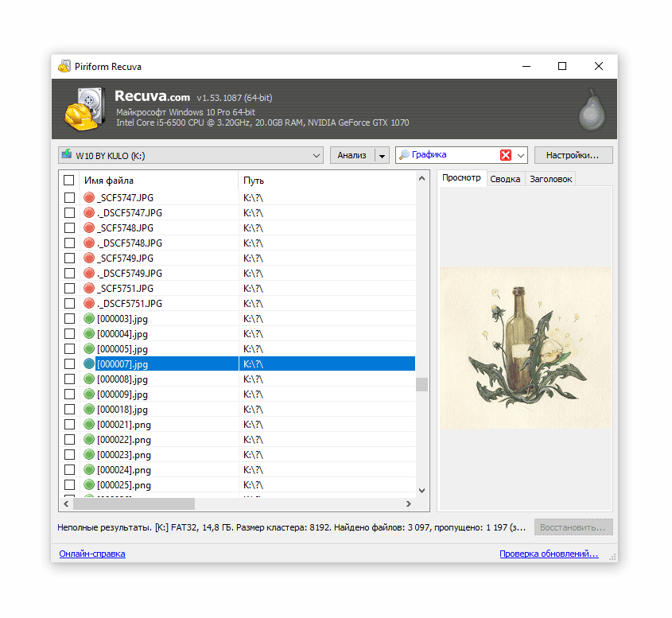Screen dimensions: 672x618
Task: Click the Восстановить... recover button
Action: coord(573,527)
